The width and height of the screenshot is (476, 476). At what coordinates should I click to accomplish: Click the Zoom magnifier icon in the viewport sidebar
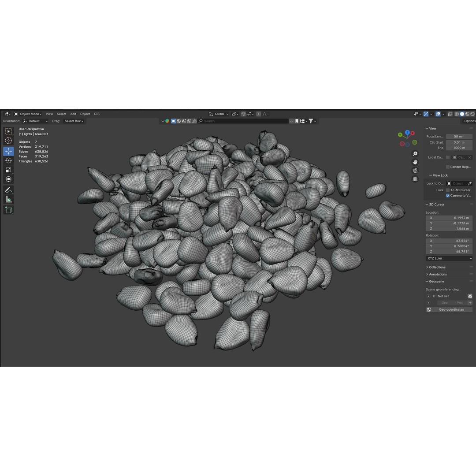pos(415,153)
